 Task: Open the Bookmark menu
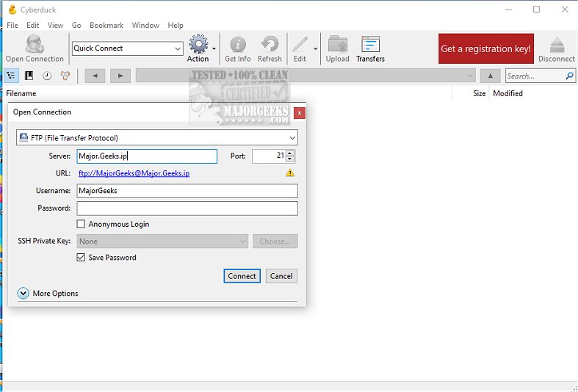106,25
